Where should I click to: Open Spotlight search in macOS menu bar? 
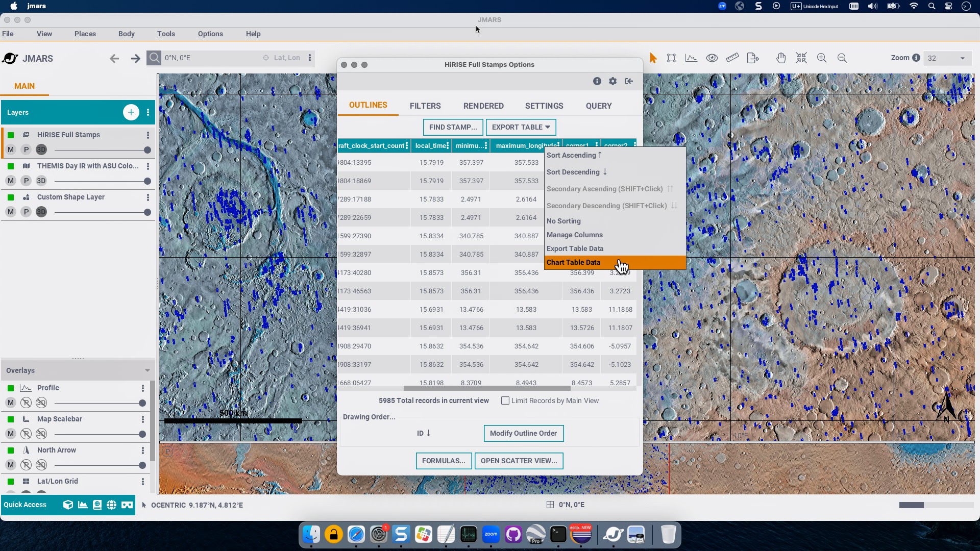click(x=932, y=6)
